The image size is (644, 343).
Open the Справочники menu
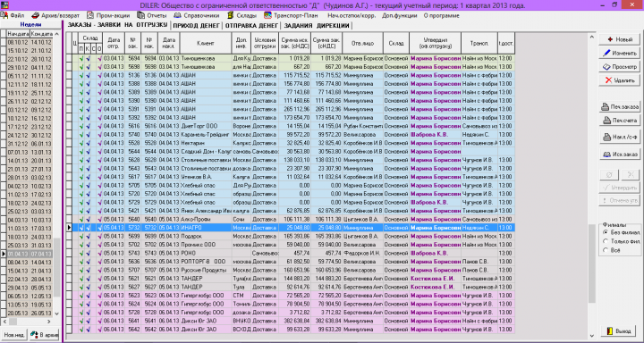pos(196,15)
